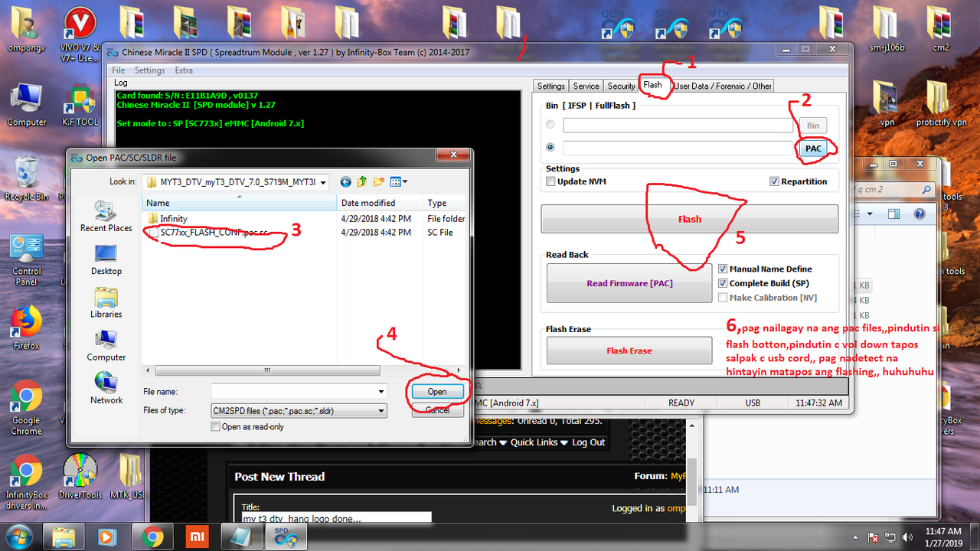Go back using the dialog's blue Back arrow

tap(345, 182)
